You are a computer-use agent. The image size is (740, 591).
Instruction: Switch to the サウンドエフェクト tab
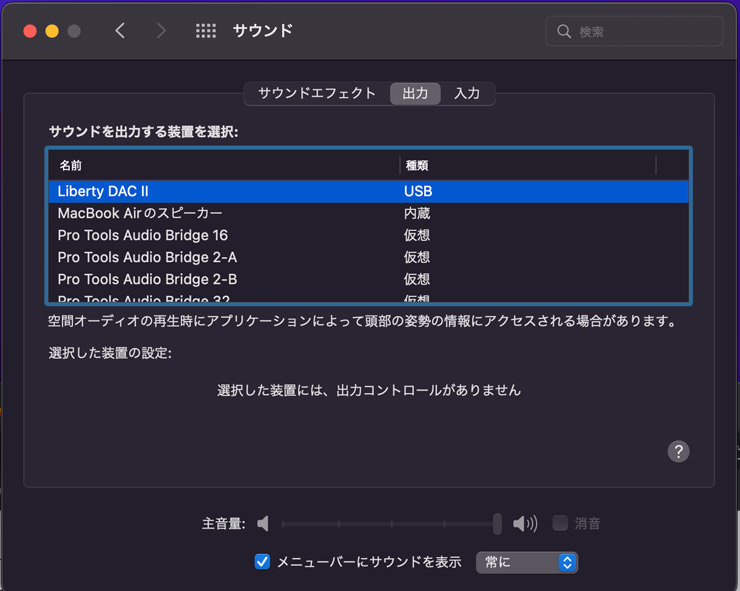(317, 93)
